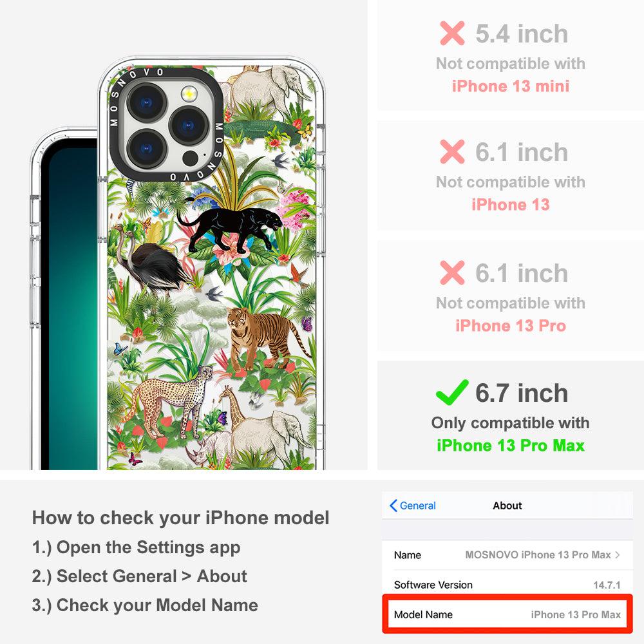The image size is (644, 644).
Task: Click the About title in the header
Action: click(507, 506)
